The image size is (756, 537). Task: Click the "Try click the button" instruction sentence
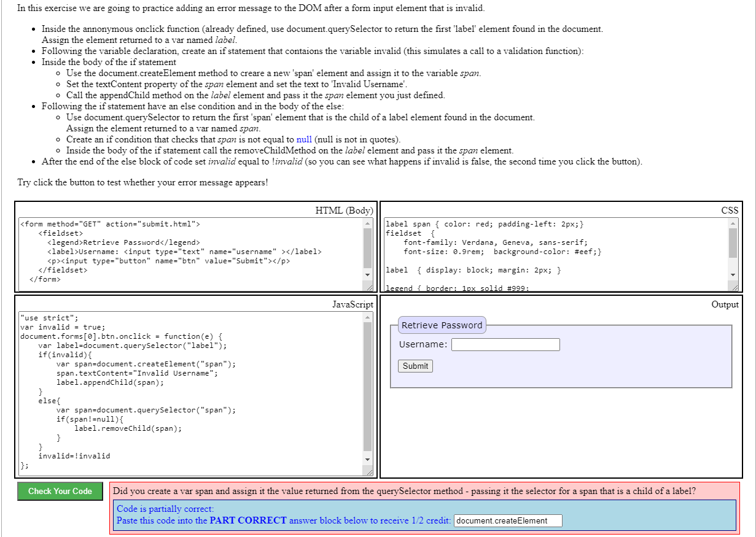tap(143, 183)
